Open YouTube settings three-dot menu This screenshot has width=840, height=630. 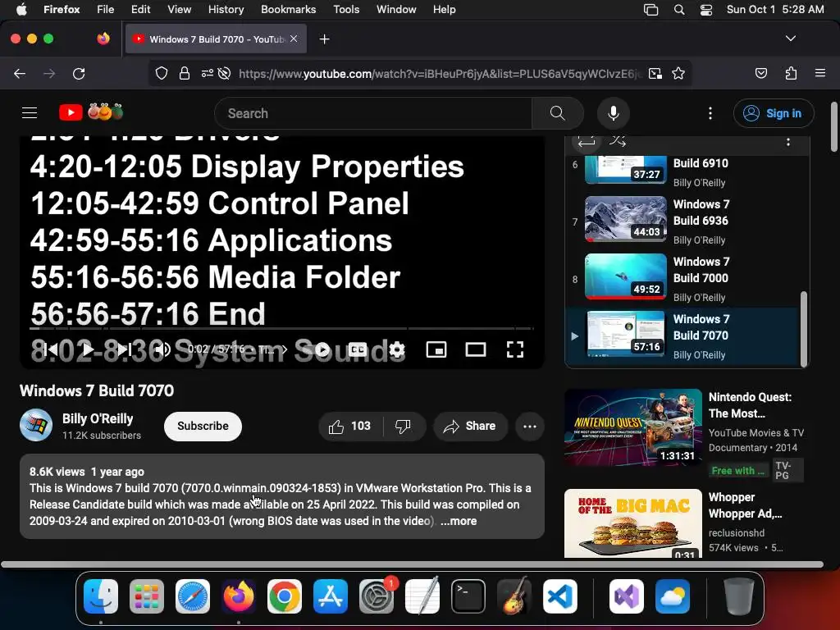[x=710, y=113]
